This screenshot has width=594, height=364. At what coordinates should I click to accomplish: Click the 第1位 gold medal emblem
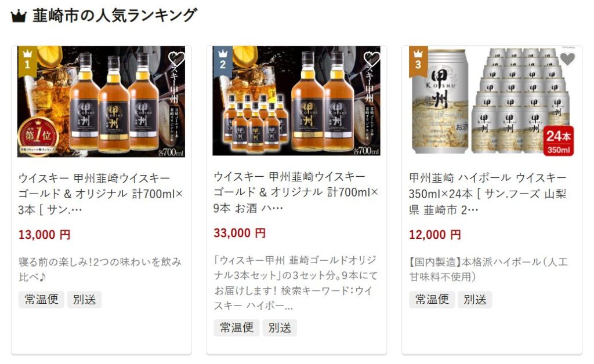point(38,137)
